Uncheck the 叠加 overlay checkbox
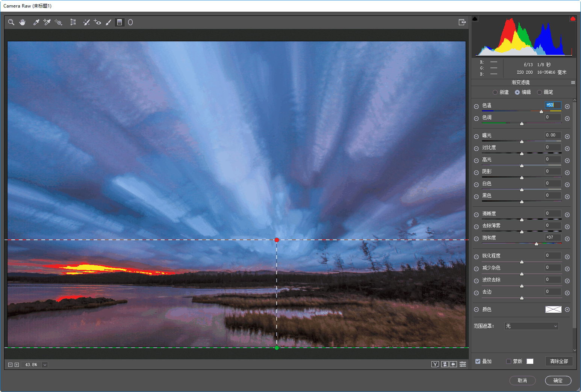This screenshot has height=392, width=581. point(478,362)
